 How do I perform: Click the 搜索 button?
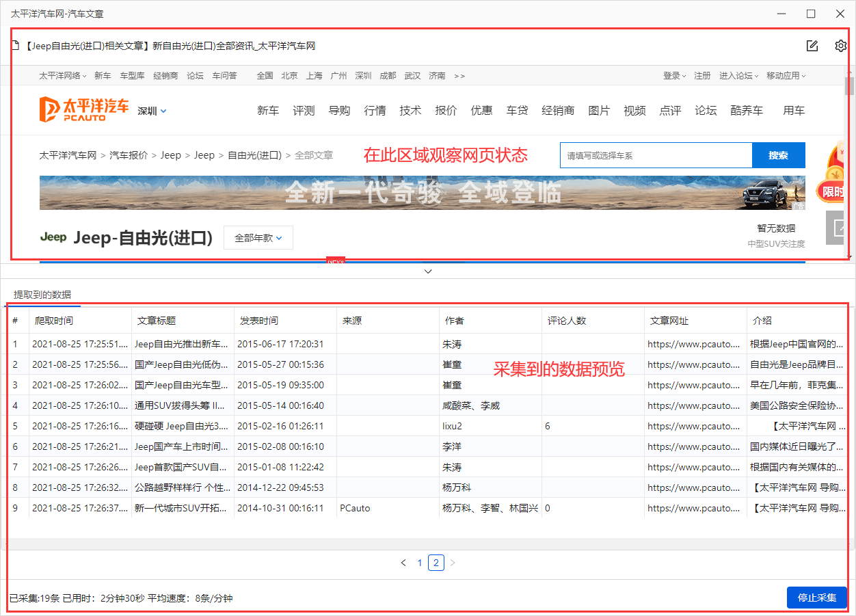778,155
